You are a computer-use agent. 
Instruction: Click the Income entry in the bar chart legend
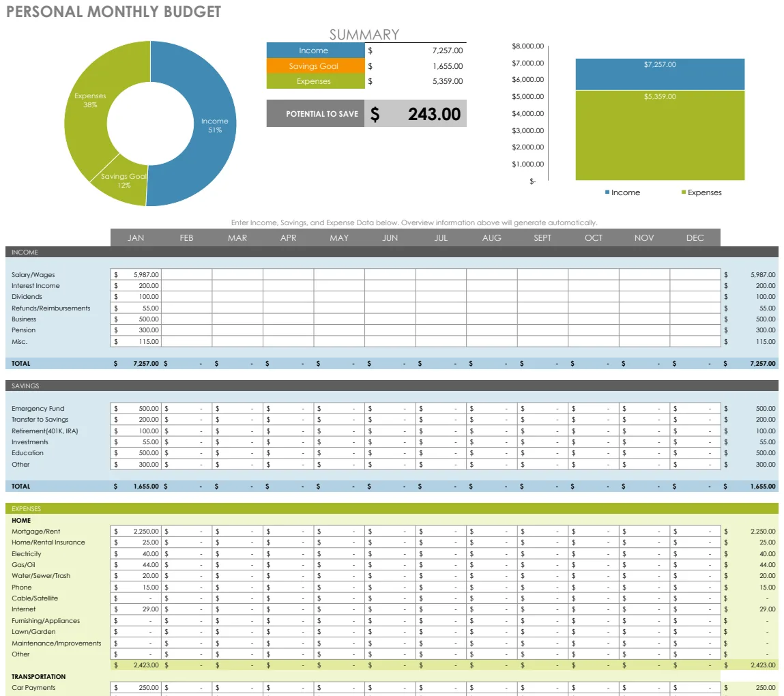(x=622, y=192)
